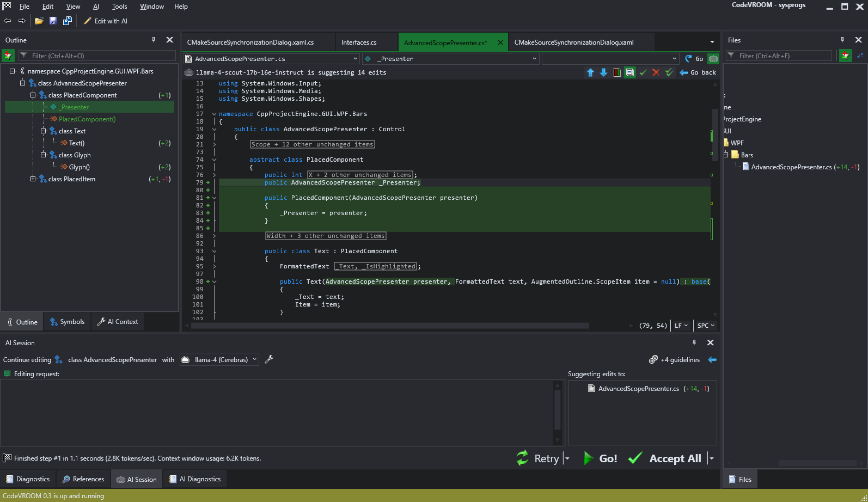Open the +4 guidelines link
Screen dimensions: 868x502
point(674,360)
